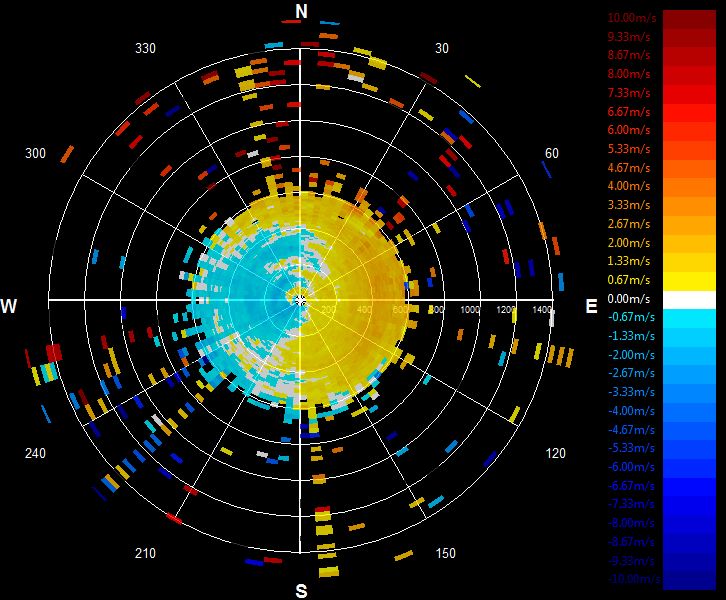This screenshot has height=600, width=726.
Task: Click the 9.33m/s legend label
Action: (629, 37)
